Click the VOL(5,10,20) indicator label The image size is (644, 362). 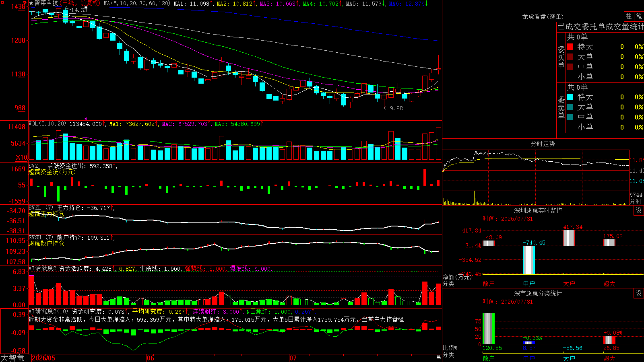tap(47, 124)
